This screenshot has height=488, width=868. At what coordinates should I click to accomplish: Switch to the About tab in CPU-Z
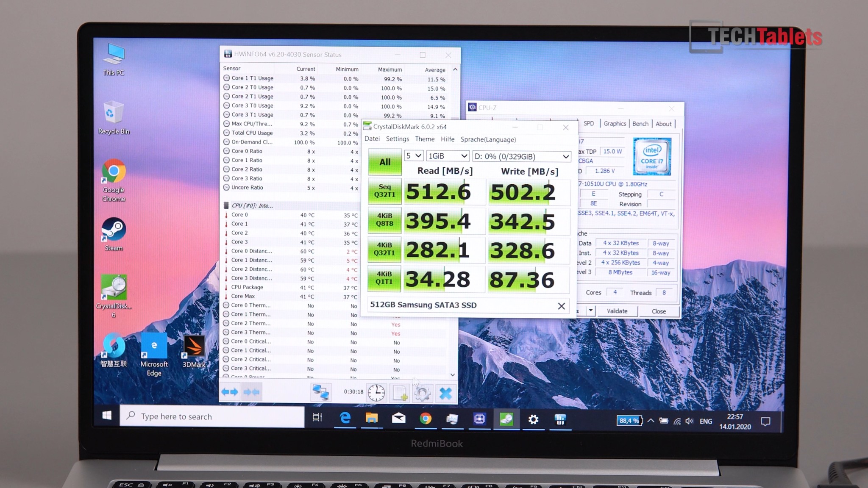[663, 124]
